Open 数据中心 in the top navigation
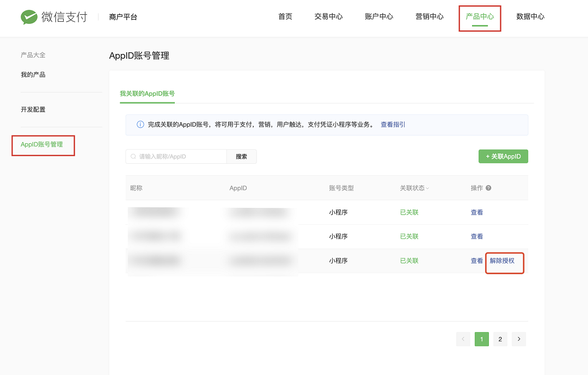The width and height of the screenshot is (588, 375). coord(530,16)
